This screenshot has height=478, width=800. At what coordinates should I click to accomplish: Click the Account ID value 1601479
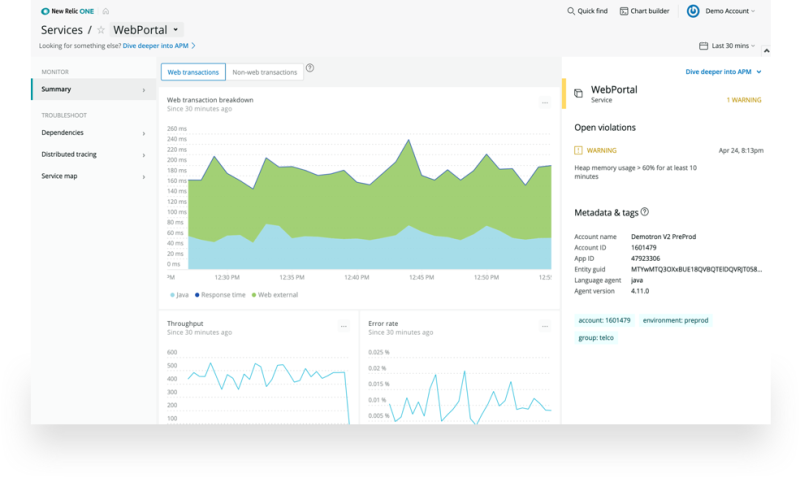(x=643, y=247)
